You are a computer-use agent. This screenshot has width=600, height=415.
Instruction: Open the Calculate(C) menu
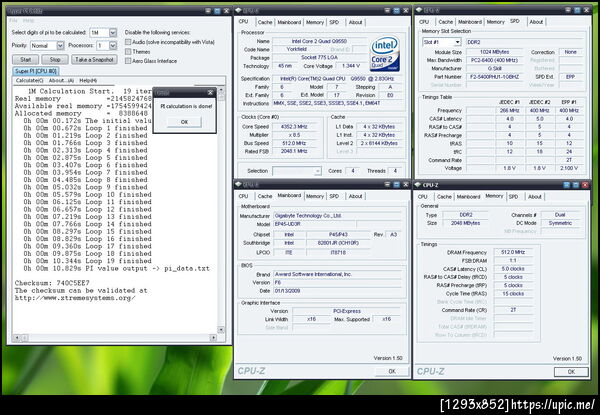tap(29, 80)
